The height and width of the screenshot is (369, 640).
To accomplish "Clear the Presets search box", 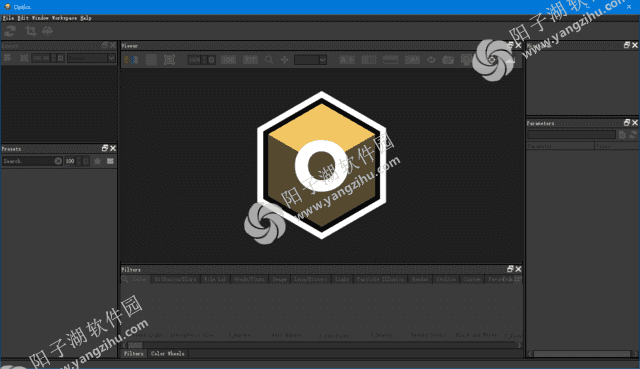I will (x=58, y=161).
